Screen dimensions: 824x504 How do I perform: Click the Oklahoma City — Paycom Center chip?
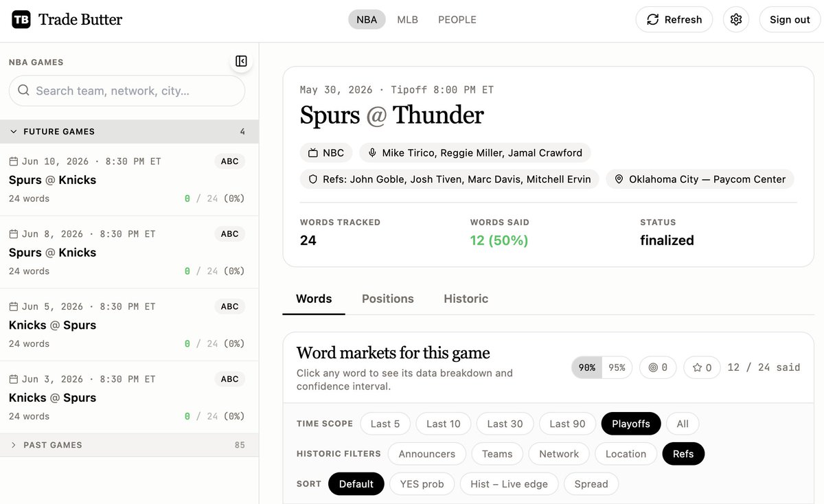click(x=700, y=179)
